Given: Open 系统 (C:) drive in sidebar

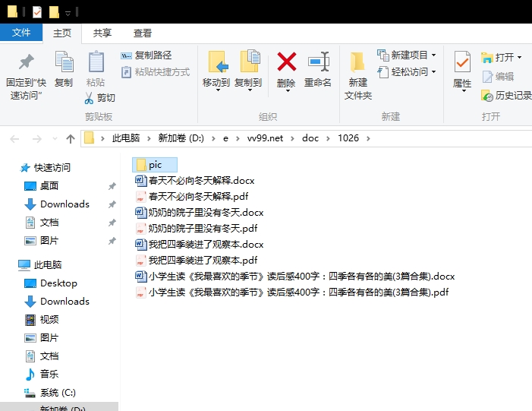Looking at the screenshot, I should point(50,393).
